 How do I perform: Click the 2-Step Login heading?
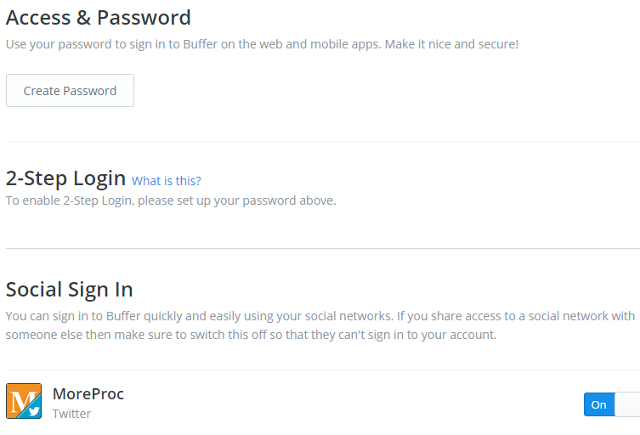pos(66,179)
